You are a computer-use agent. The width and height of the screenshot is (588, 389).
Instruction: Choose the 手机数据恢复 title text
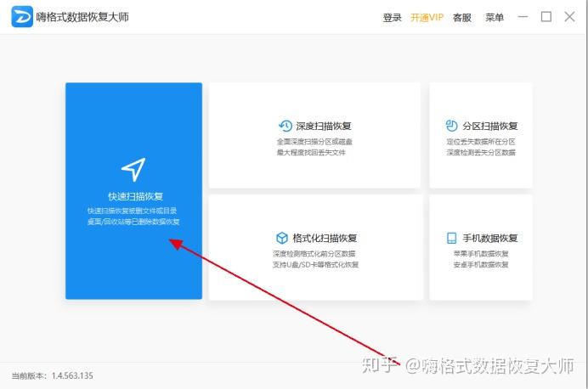click(x=490, y=239)
